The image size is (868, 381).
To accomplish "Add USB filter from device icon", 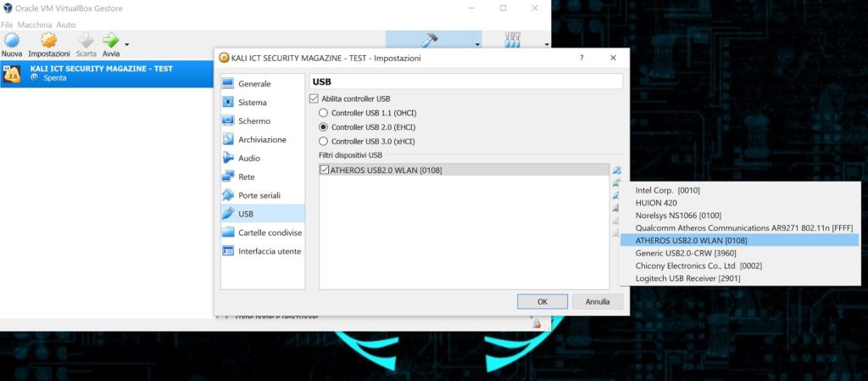I will click(616, 182).
